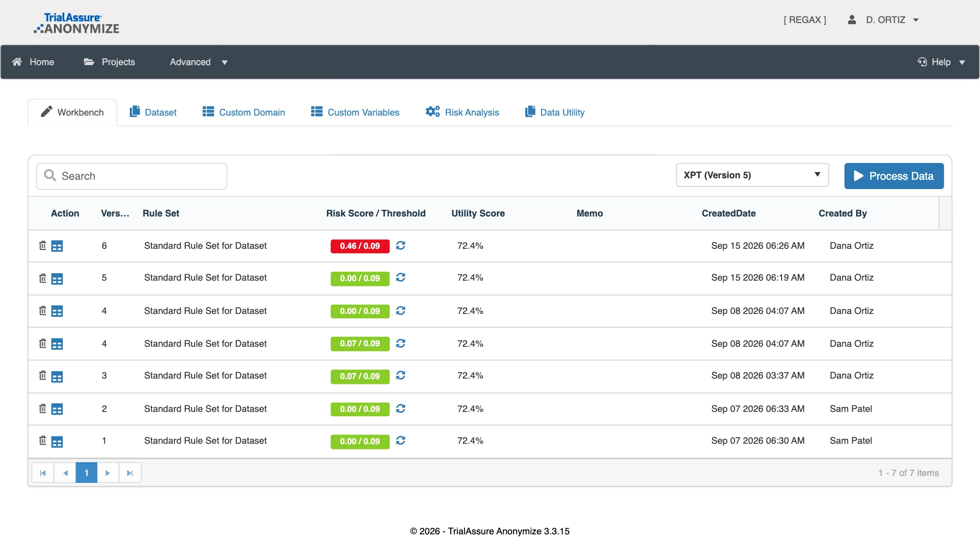Click the red 0.46 / 0.09 risk badge

(x=360, y=246)
